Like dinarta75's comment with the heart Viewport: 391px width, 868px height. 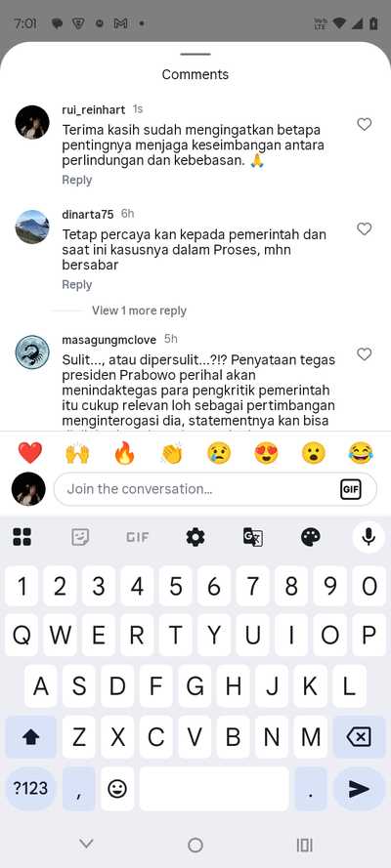coord(364,228)
